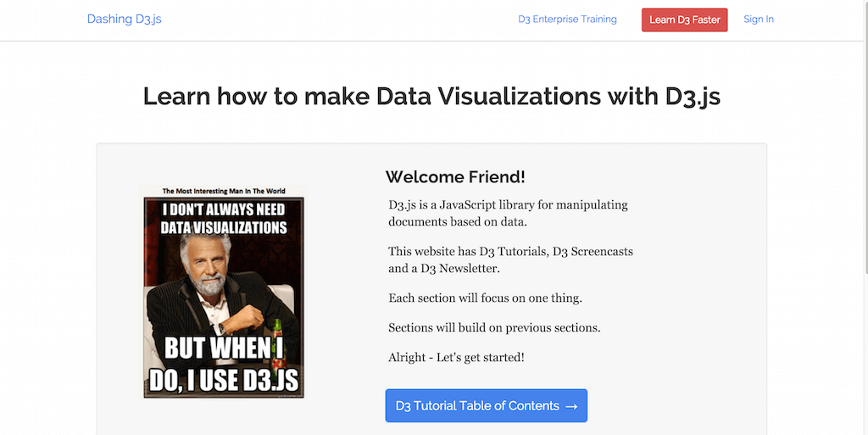The width and height of the screenshot is (868, 435).
Task: Click the Sections will build on previous sections line
Action: tap(494, 327)
